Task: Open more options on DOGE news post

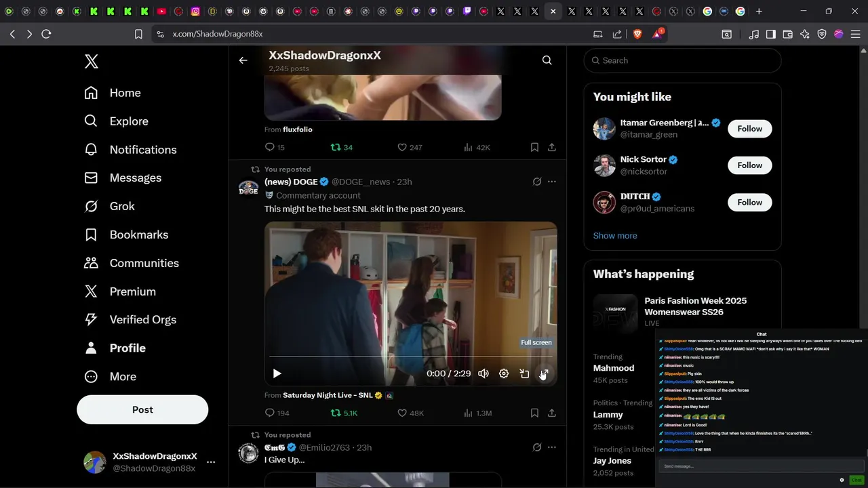Action: coord(552,182)
